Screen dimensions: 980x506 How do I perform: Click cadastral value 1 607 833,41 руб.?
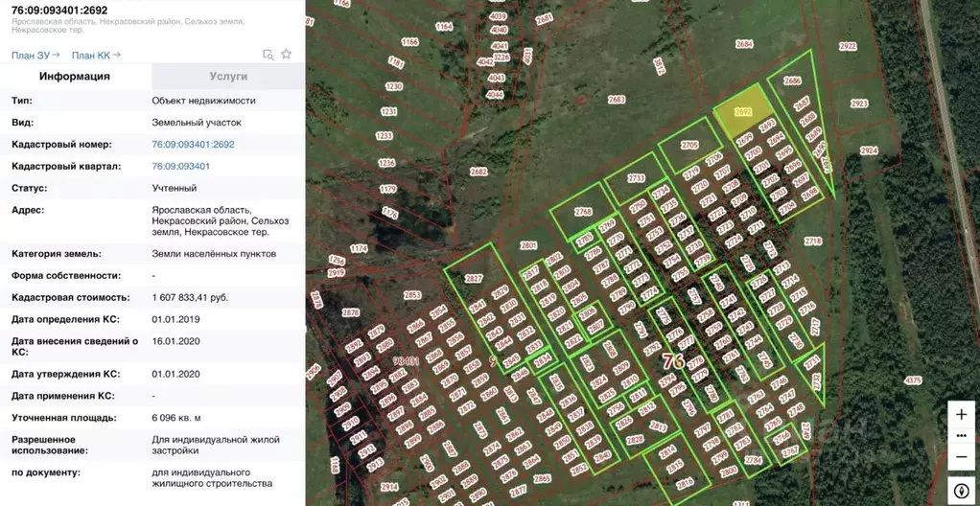click(x=190, y=297)
